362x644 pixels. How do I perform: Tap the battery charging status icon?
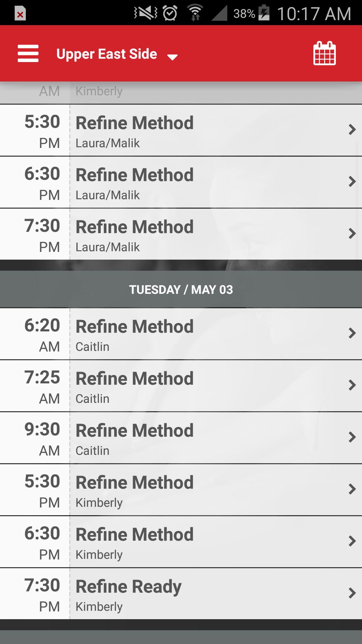point(264,13)
